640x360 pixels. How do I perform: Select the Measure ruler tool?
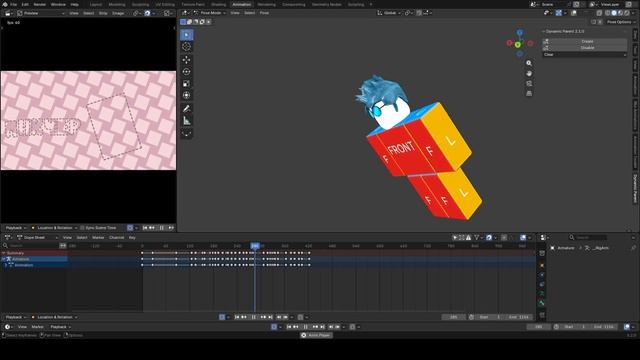pos(187,120)
